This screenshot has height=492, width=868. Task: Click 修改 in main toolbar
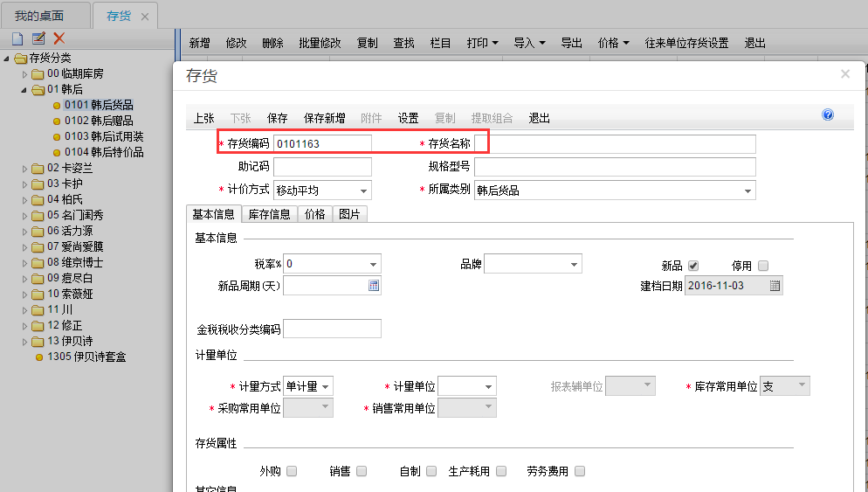[236, 43]
